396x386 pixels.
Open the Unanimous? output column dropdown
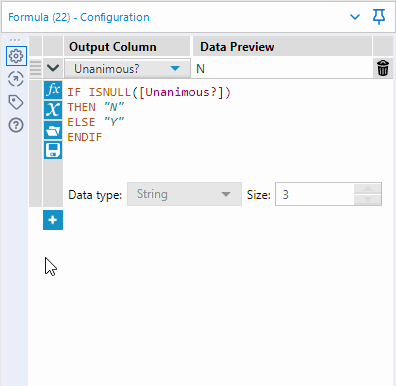tap(127, 69)
